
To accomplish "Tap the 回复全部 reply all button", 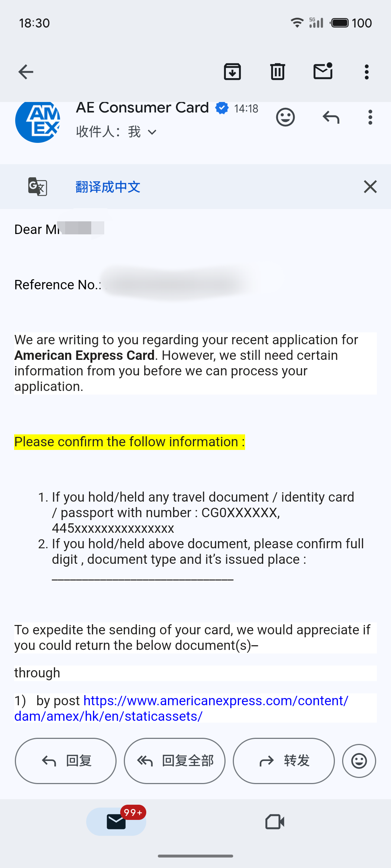I will [x=175, y=761].
